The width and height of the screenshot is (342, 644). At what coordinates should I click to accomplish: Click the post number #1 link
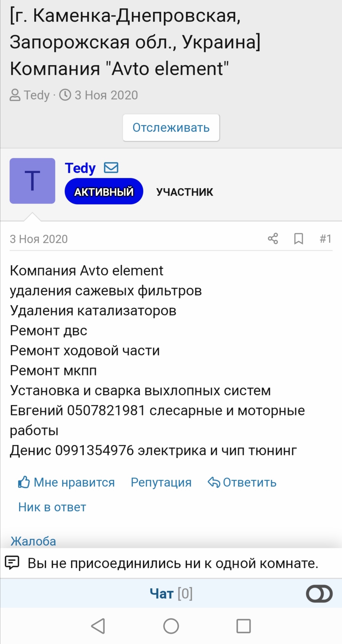[325, 238]
